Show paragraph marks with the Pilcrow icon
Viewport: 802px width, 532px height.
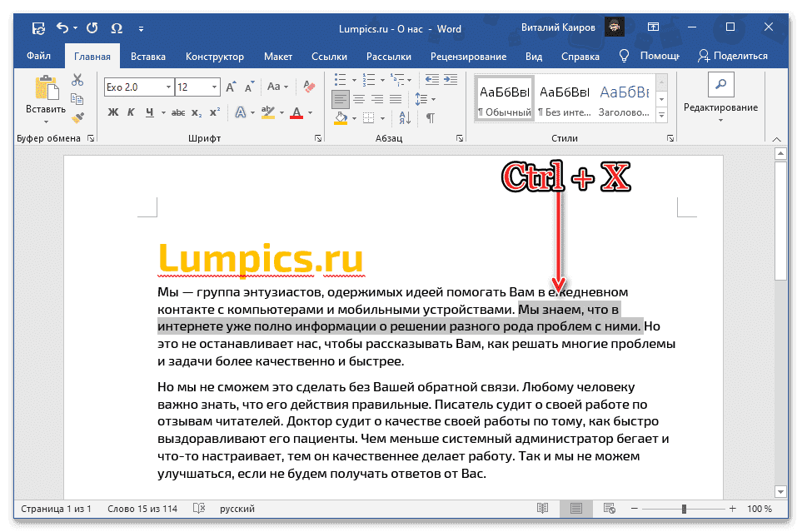431,117
